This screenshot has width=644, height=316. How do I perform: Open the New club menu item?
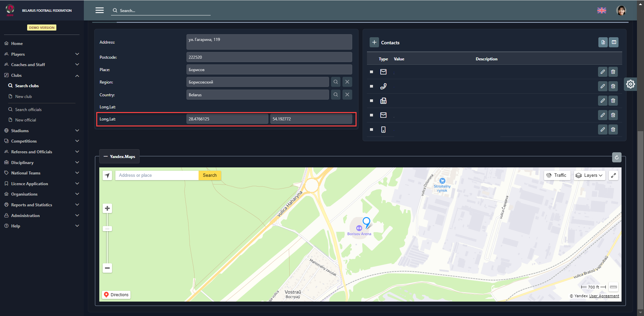(x=23, y=97)
